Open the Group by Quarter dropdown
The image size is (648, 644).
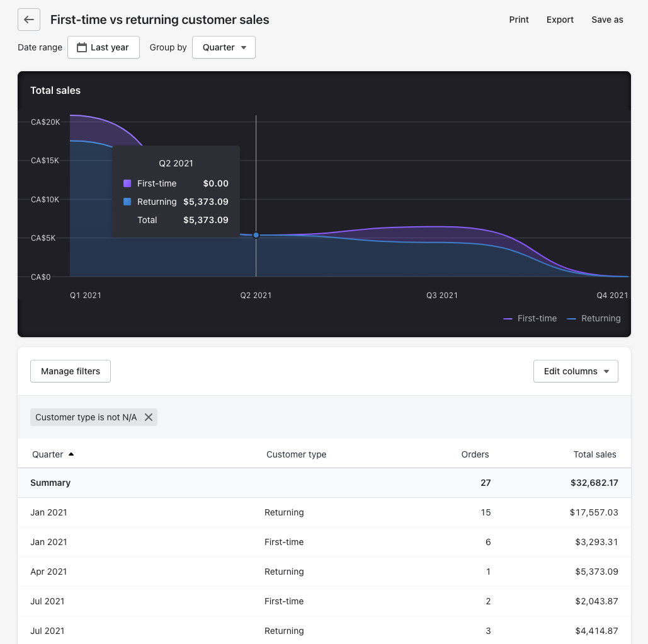(224, 47)
